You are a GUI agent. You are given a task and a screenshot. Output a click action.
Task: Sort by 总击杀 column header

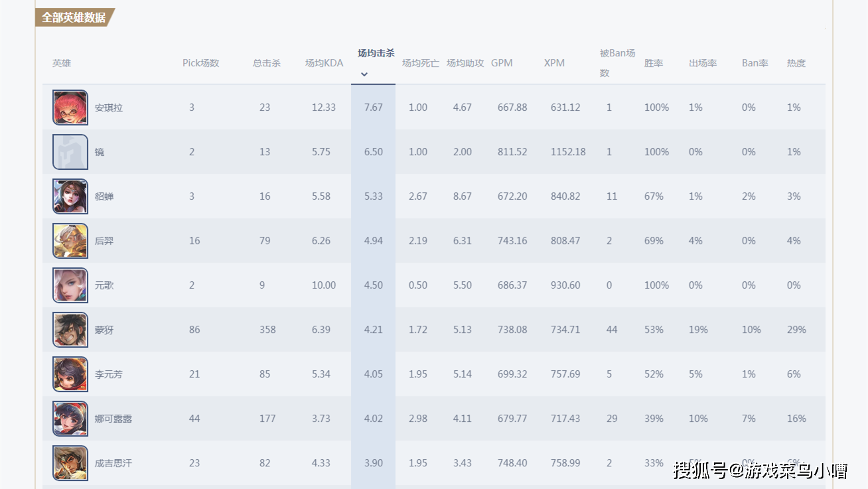(x=267, y=63)
